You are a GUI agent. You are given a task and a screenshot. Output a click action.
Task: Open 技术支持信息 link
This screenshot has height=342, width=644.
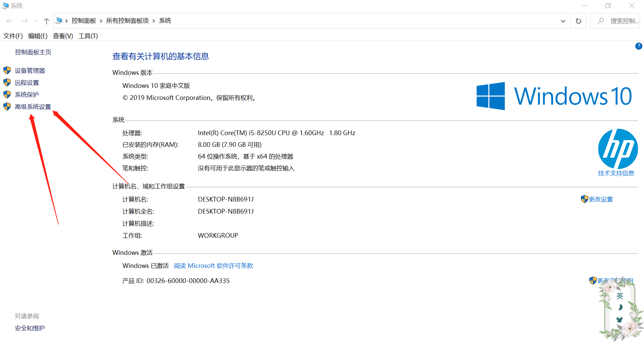click(x=616, y=173)
